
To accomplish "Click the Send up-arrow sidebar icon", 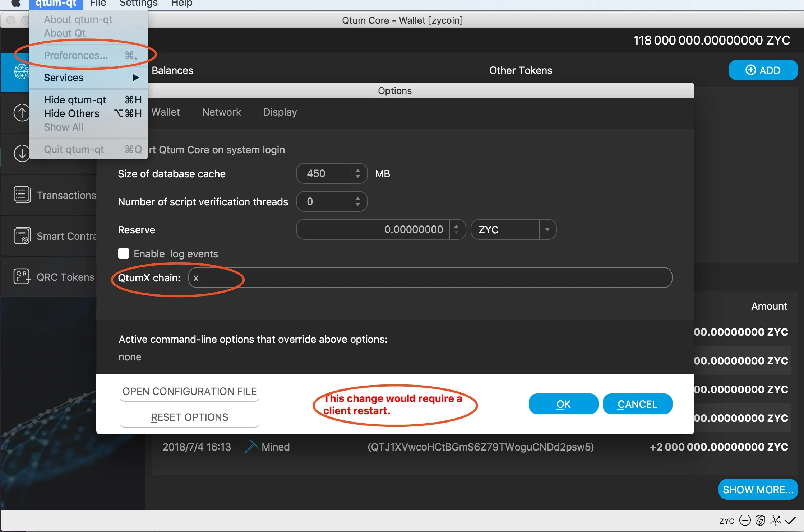I will [x=22, y=113].
